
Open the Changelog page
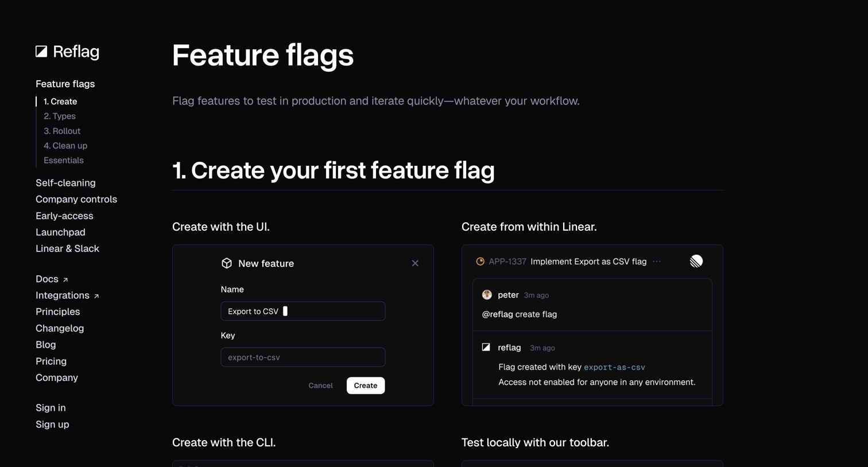60,328
